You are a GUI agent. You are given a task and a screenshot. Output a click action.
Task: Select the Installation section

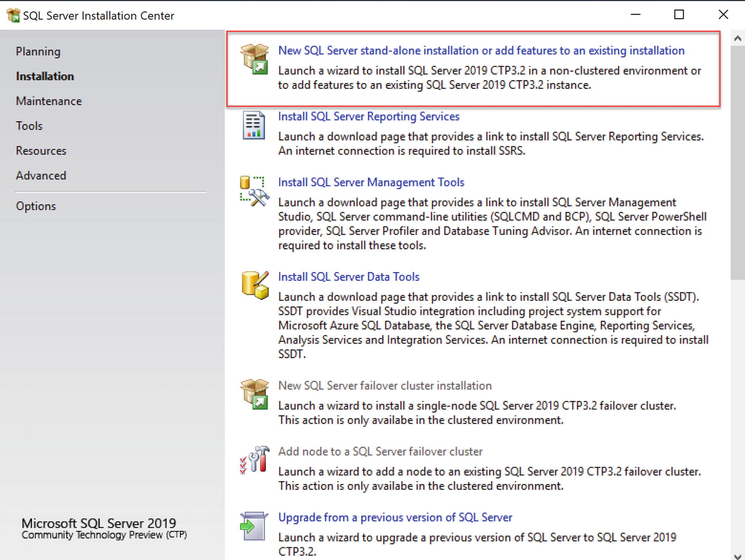click(45, 76)
